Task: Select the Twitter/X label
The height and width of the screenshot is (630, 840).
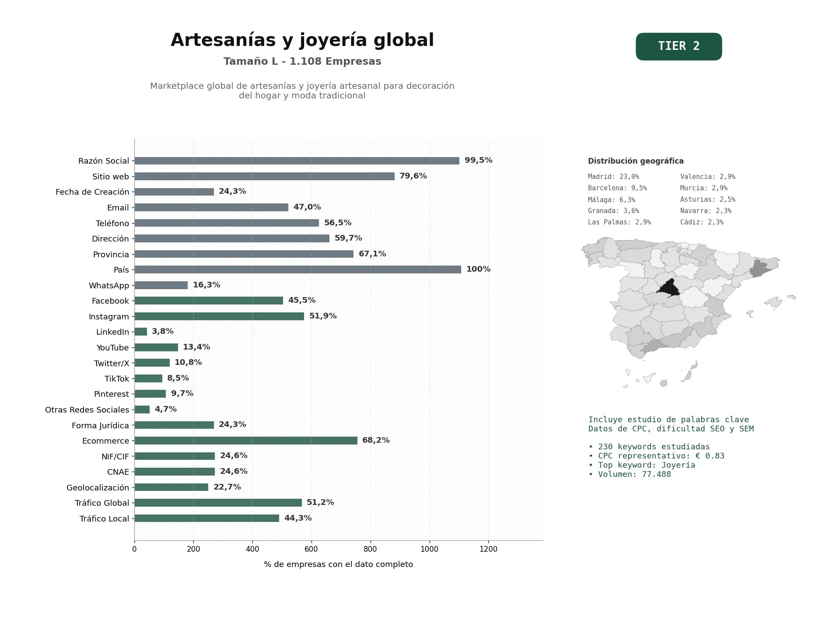Action: tap(112, 364)
